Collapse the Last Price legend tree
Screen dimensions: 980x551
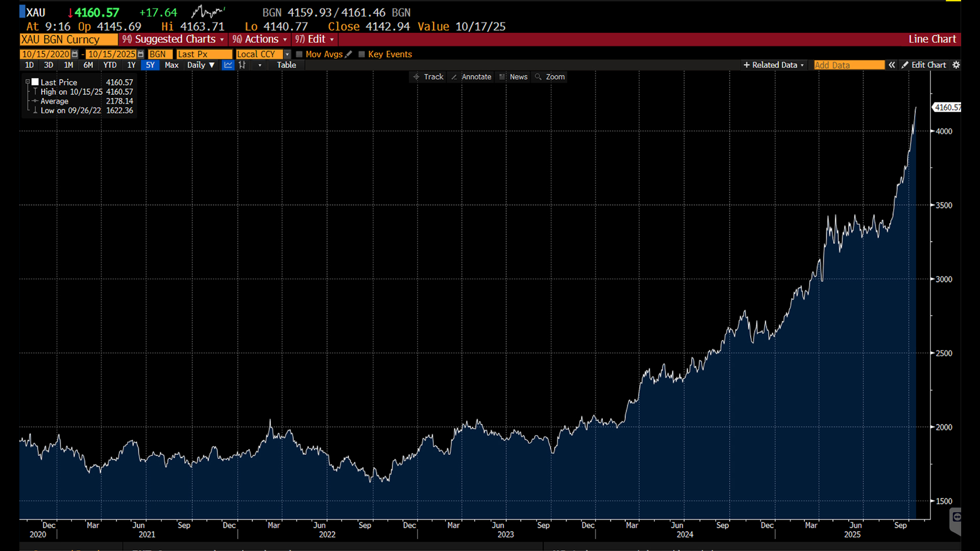pos(28,82)
